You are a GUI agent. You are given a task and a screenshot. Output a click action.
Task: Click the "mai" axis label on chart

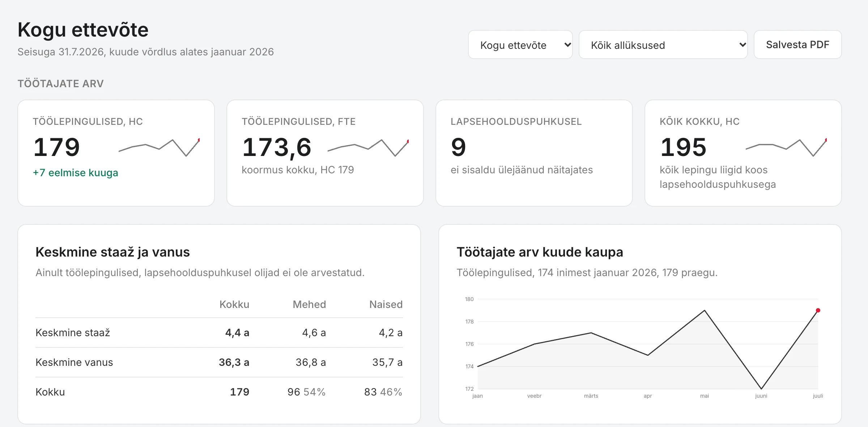[705, 396]
